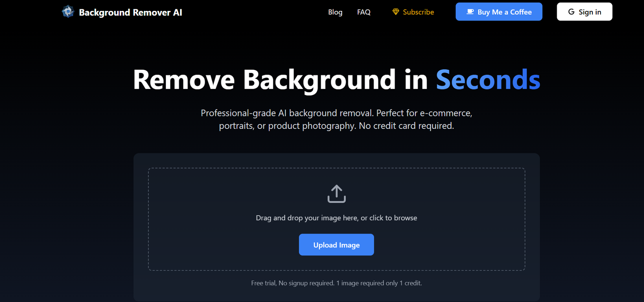Viewport: 644px width, 302px height.
Task: Click the Google G icon
Action: pos(571,12)
